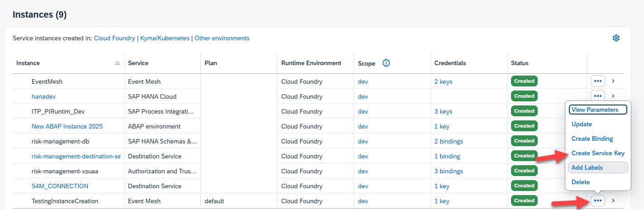
Task: Choose Update from the actions menu
Action: pyautogui.click(x=582, y=124)
